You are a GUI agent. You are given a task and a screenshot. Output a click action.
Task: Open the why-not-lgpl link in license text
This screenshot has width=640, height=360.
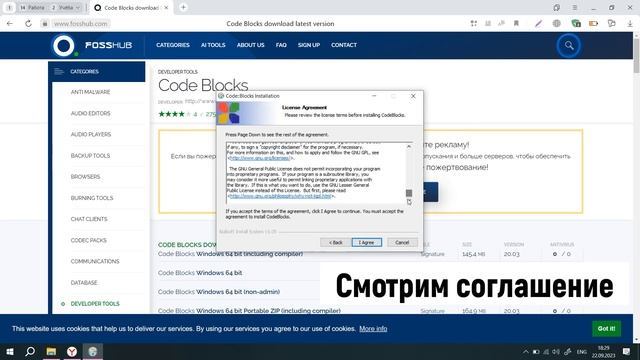click(x=280, y=196)
